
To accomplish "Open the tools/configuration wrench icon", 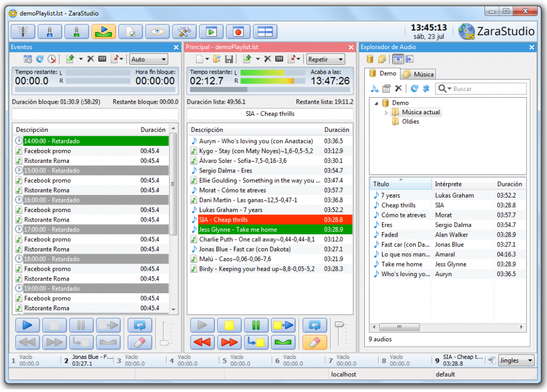I will 184,31.
